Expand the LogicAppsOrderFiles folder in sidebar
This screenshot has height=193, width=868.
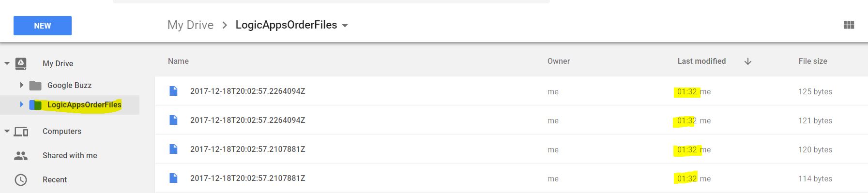(x=21, y=104)
